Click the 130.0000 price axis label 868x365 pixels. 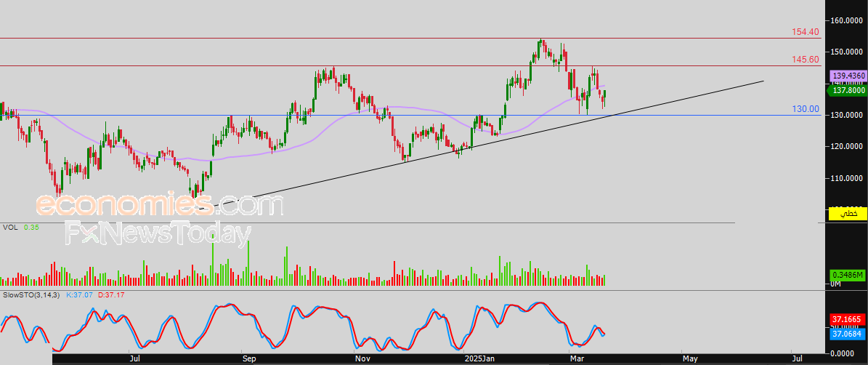click(848, 115)
